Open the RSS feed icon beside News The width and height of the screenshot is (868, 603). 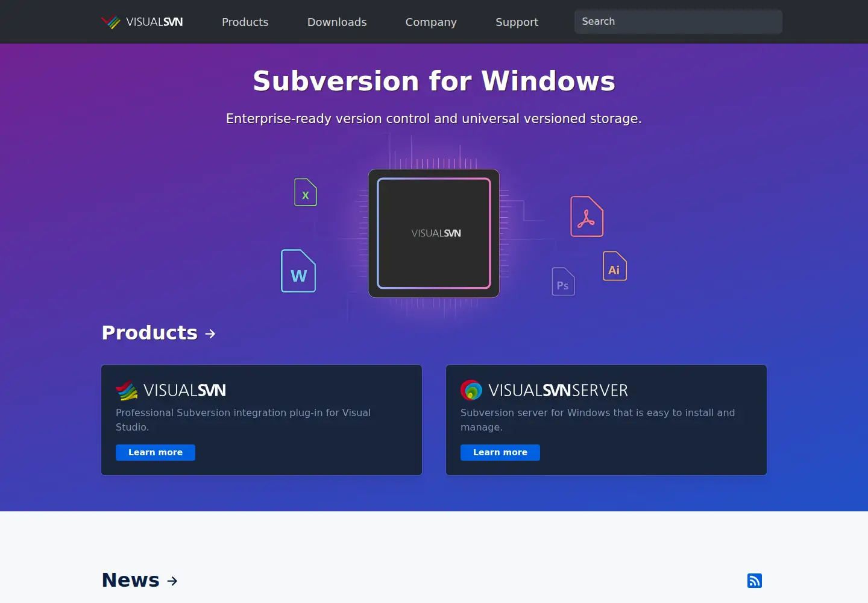[x=755, y=581]
